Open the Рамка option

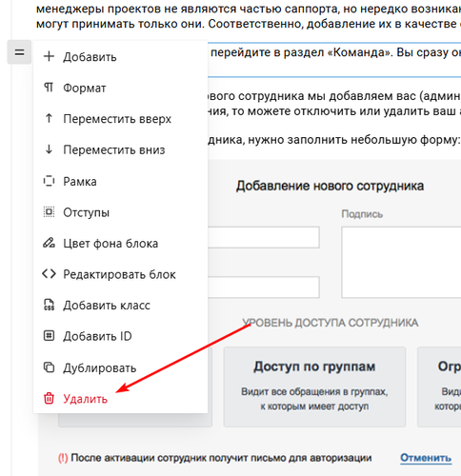tap(120, 181)
